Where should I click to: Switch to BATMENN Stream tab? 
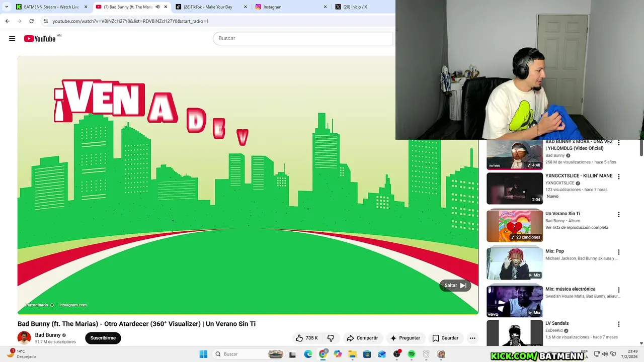coord(52,7)
